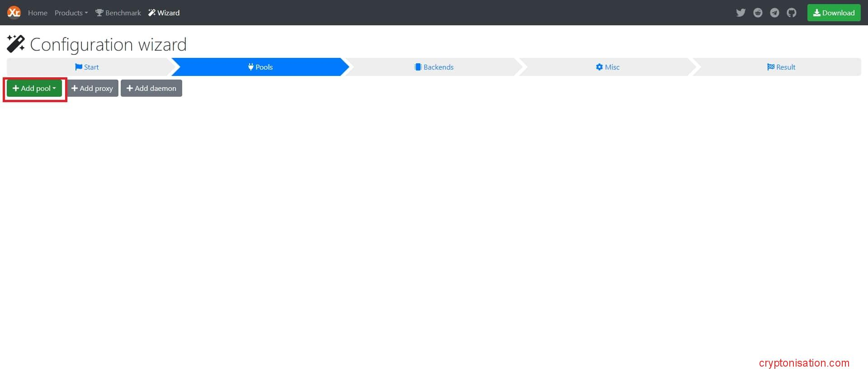This screenshot has height=377, width=868.
Task: Expand the Products dropdown menu
Action: click(71, 13)
